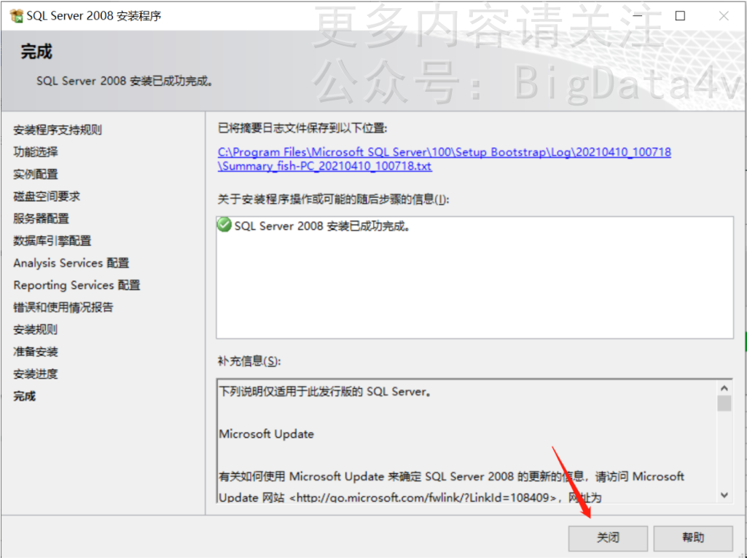Select 准备安装 step in sidebar
Image resolution: width=747 pixels, height=560 pixels.
[x=36, y=352]
